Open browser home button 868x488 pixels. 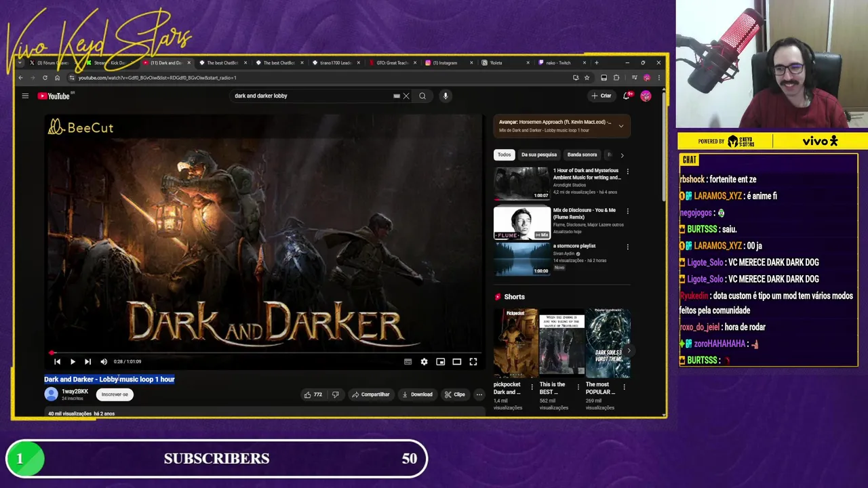point(57,78)
